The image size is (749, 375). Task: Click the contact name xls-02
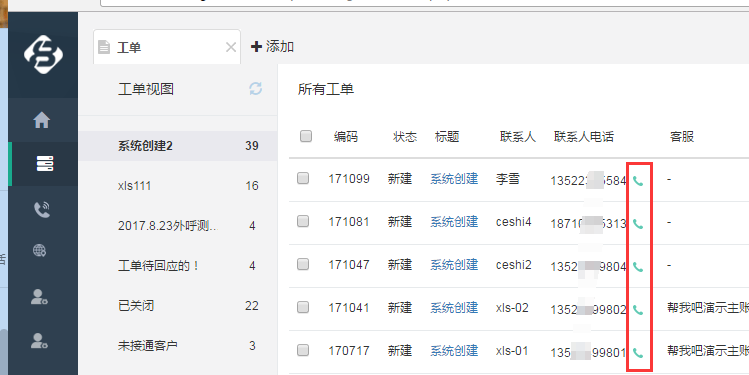click(512, 308)
